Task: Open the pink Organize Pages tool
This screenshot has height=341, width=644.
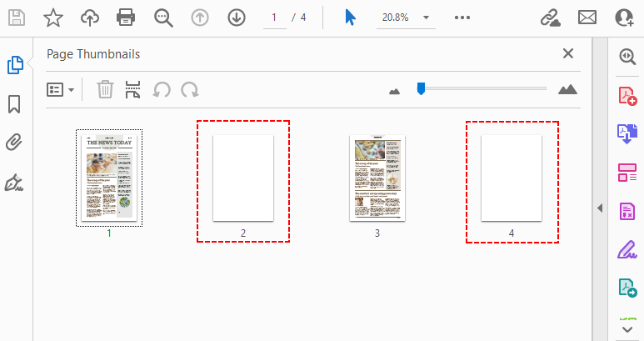Action: pyautogui.click(x=627, y=173)
